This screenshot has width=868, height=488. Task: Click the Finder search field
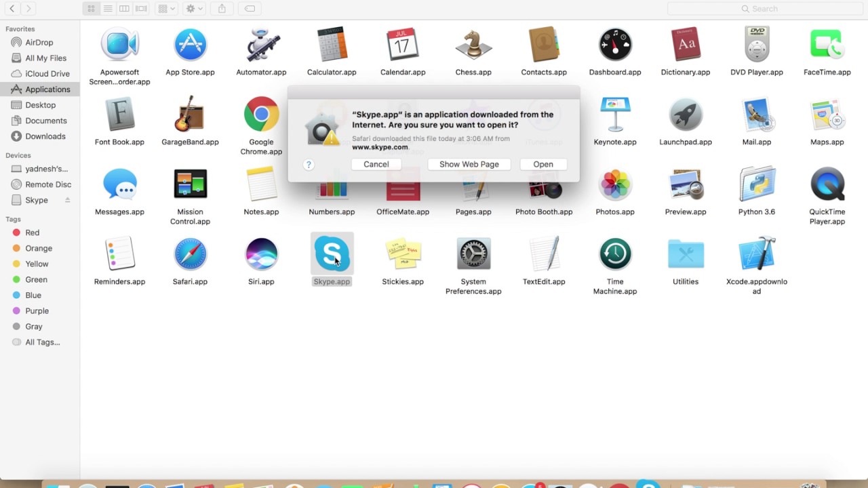[x=764, y=8]
